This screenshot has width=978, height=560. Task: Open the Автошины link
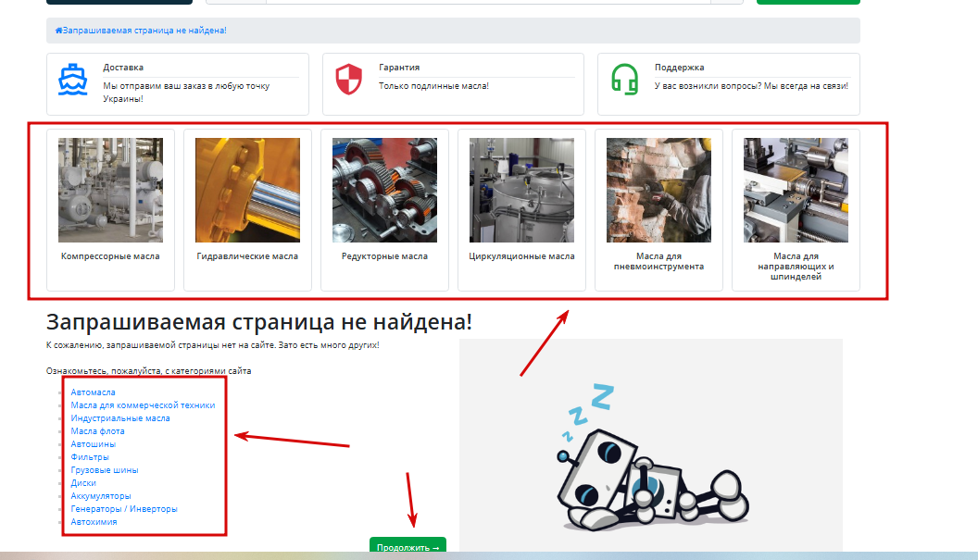[93, 444]
